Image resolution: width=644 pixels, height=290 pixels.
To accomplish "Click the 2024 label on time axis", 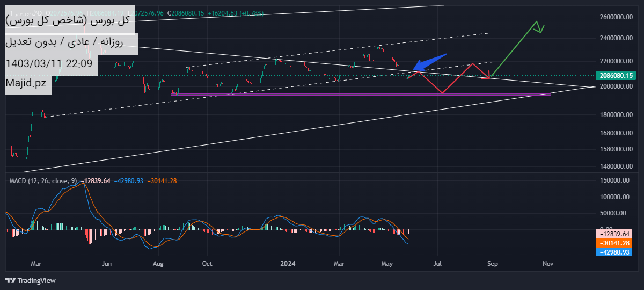I will (288, 264).
